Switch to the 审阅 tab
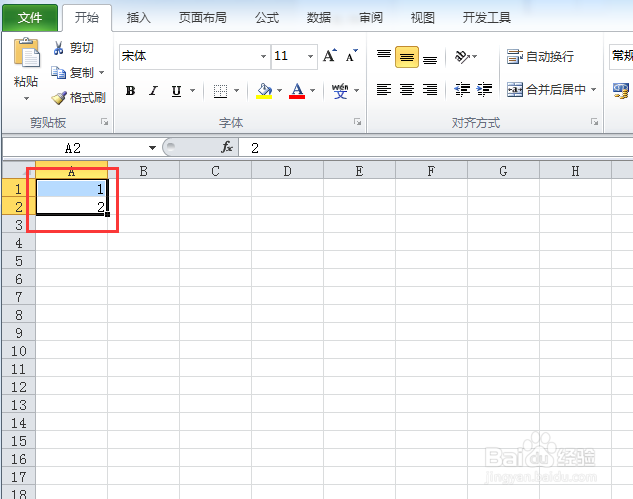Viewport: 633px width, 499px height. coord(371,18)
